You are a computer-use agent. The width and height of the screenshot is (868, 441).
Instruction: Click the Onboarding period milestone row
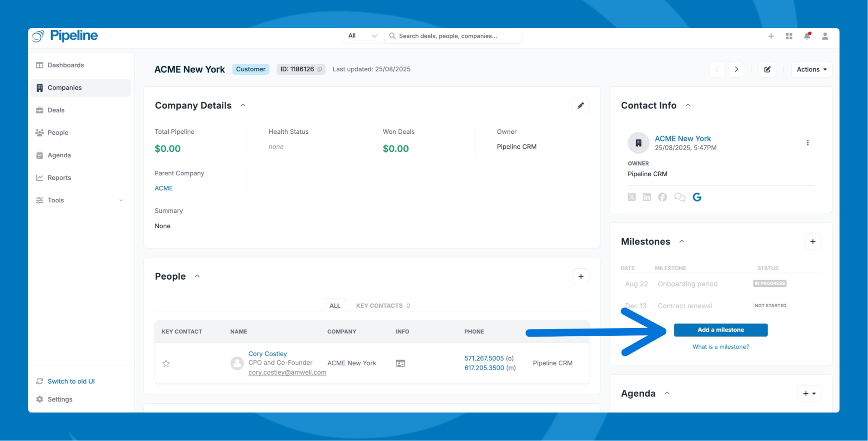point(721,284)
